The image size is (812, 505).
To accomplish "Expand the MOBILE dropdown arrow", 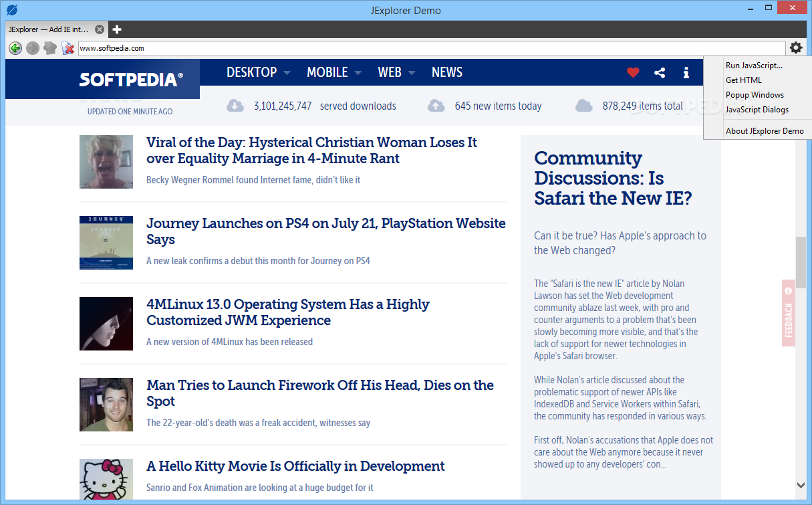I will coord(358,73).
